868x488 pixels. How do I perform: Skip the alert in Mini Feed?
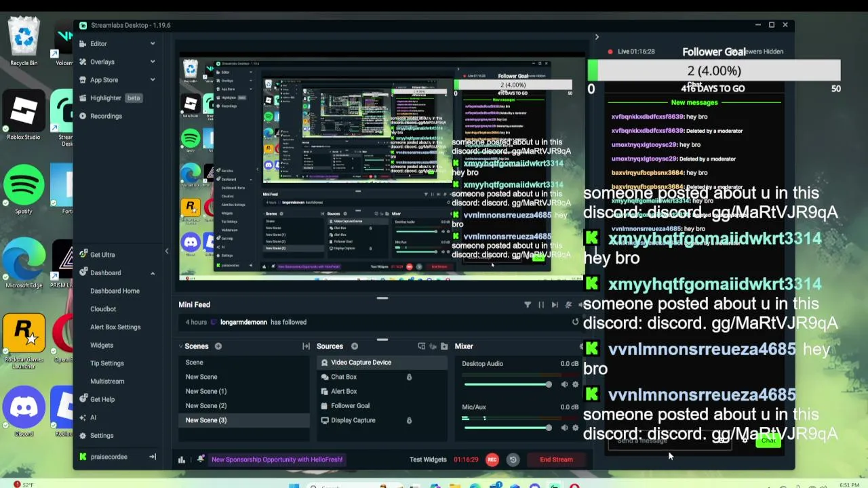pyautogui.click(x=555, y=305)
